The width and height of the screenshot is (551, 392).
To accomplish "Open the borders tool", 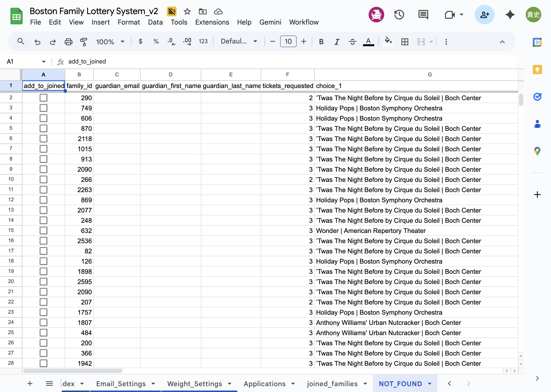I will click(405, 42).
